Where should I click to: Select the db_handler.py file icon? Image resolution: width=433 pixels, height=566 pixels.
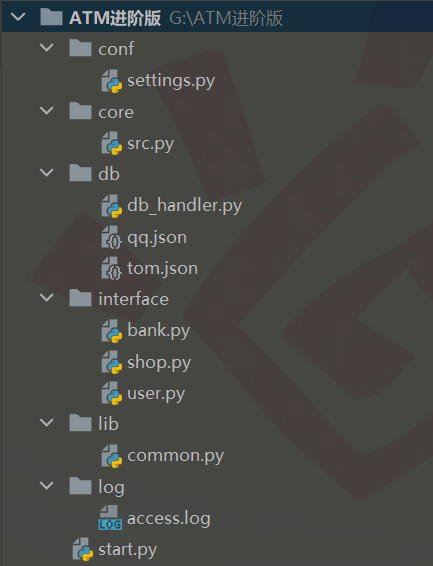pos(111,206)
